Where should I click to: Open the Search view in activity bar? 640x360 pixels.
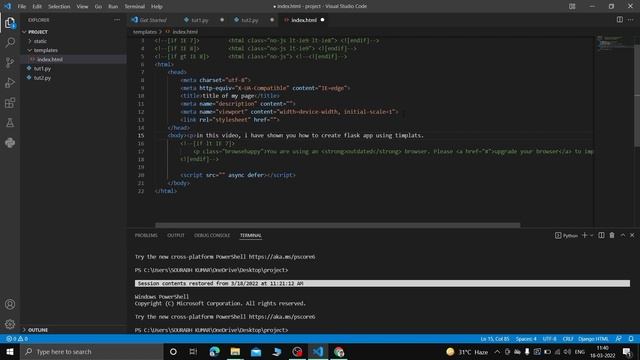pos(10,42)
